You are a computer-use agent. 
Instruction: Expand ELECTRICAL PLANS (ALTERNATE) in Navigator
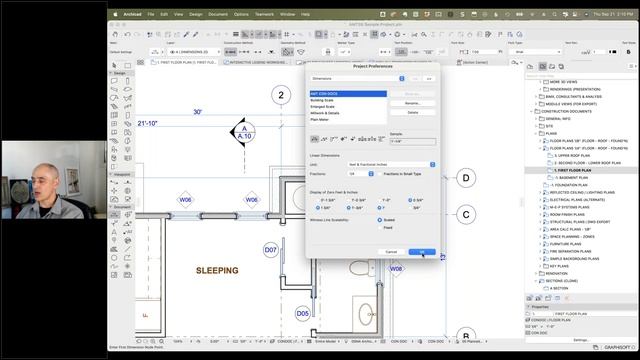tap(540, 200)
